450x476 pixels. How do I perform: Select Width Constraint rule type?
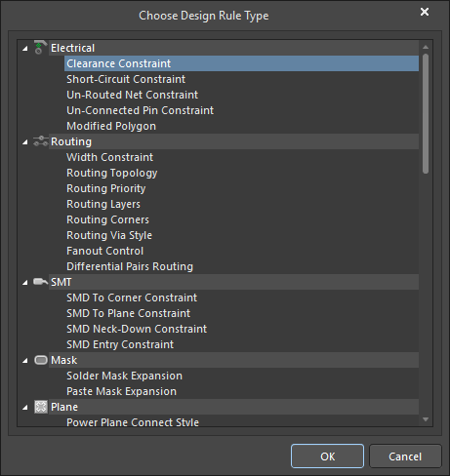(109, 157)
